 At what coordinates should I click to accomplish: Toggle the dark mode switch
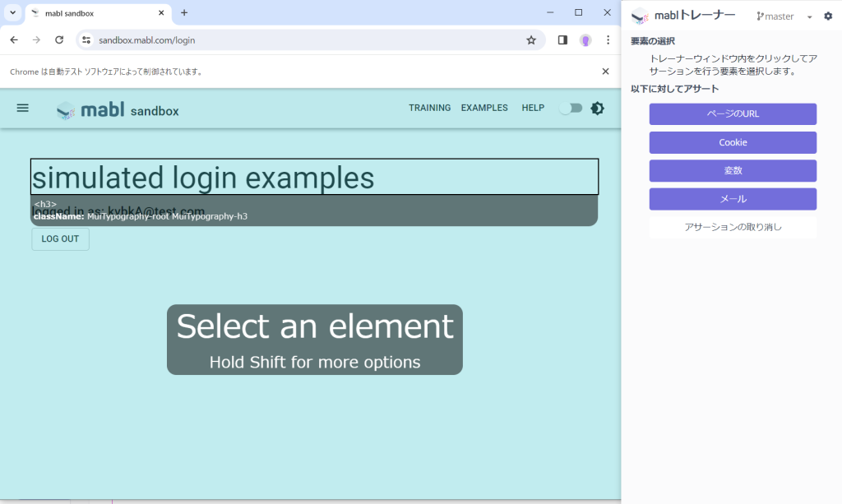571,109
